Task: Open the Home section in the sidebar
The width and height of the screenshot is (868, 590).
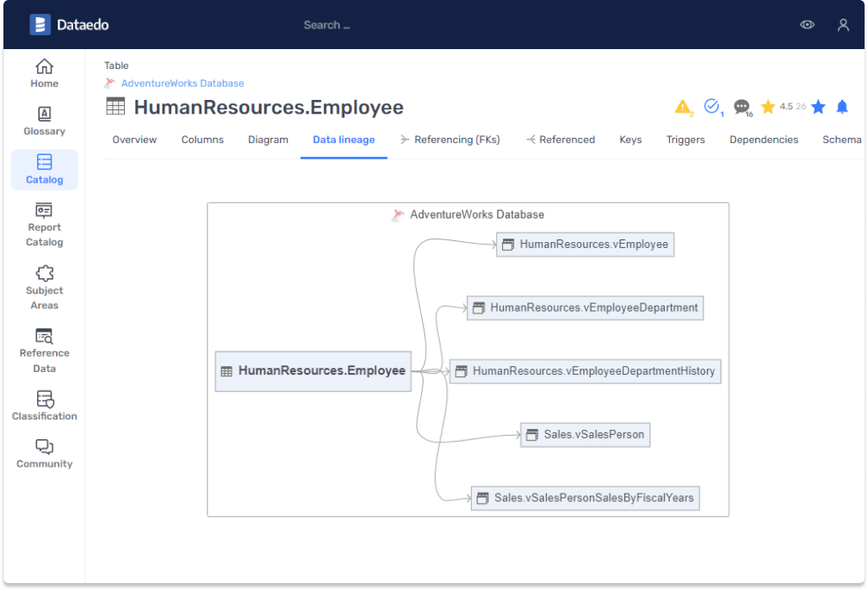Action: tap(44, 72)
